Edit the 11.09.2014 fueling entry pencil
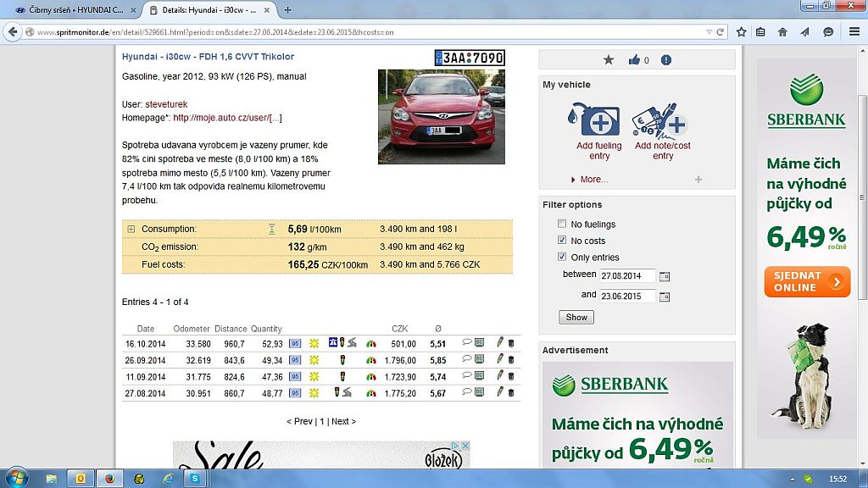The image size is (868, 488). point(500,376)
